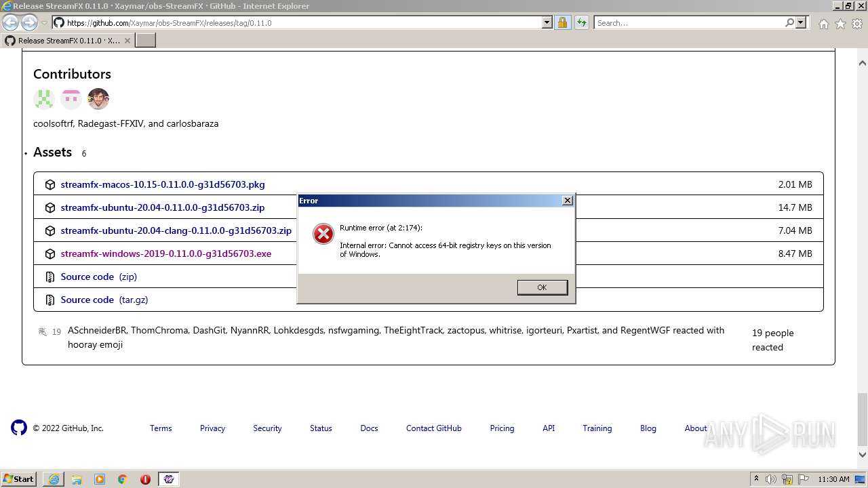The height and width of the screenshot is (488, 868).
Task: Click vertical scrollbar down arrow
Action: tap(863, 455)
